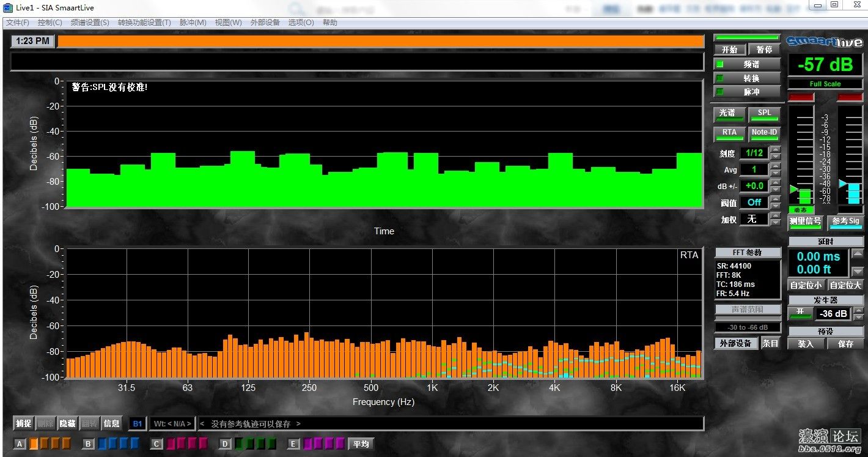This screenshot has height=457, width=868.
Task: Click the 参考 Sig reference signal button
Action: [x=845, y=221]
